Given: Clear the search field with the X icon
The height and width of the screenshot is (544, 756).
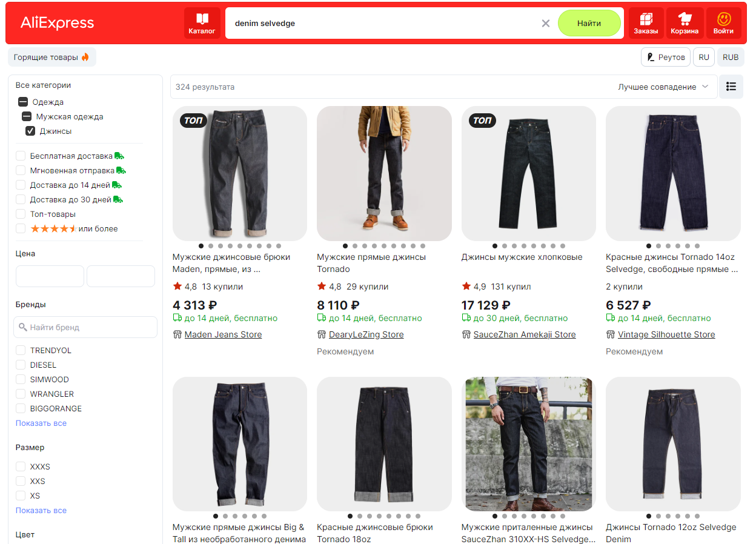Looking at the screenshot, I should (x=546, y=23).
